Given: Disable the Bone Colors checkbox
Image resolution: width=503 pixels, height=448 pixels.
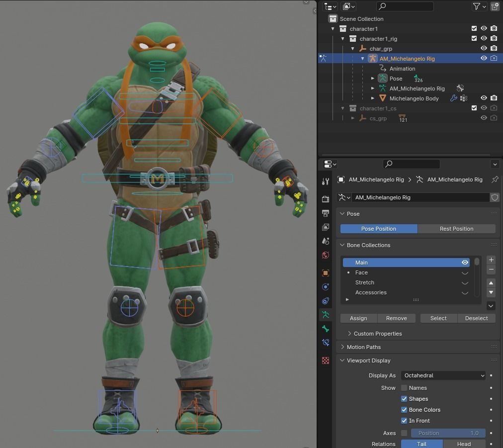Looking at the screenshot, I should tap(404, 410).
